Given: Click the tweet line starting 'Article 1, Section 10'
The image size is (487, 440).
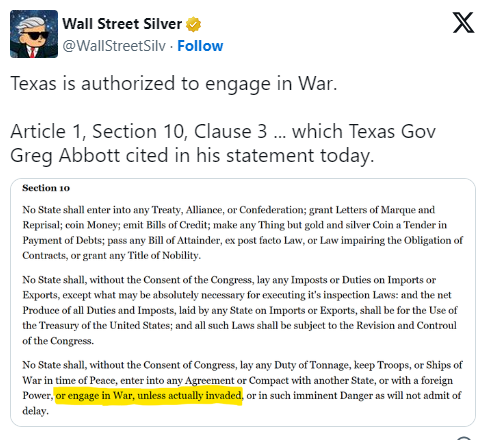Looking at the screenshot, I should (223, 131).
